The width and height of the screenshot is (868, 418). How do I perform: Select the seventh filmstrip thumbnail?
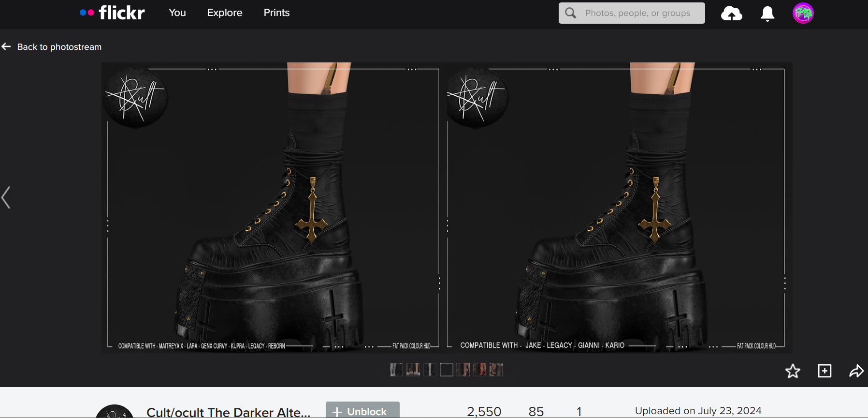[x=496, y=370]
